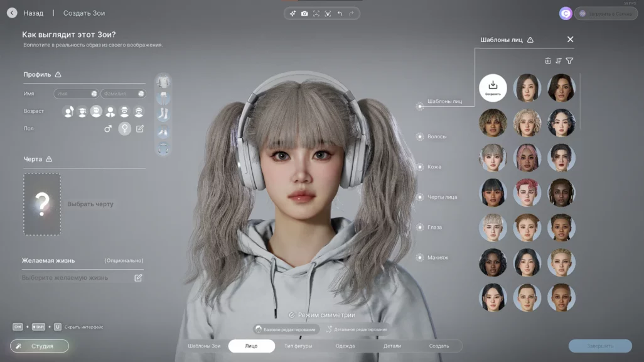Toggle Режим симметрии symmetry mode checkbox
Viewport: 644px width, 362px height.
(292, 314)
